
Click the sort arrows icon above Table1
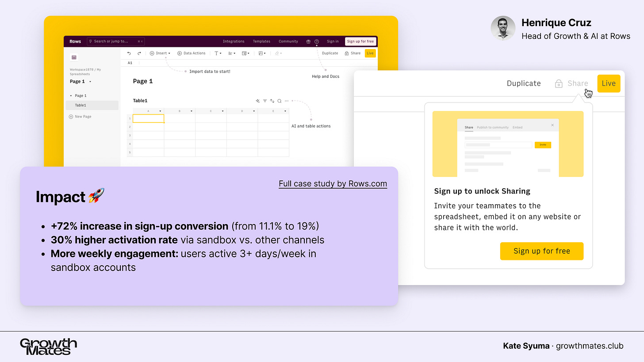(272, 101)
